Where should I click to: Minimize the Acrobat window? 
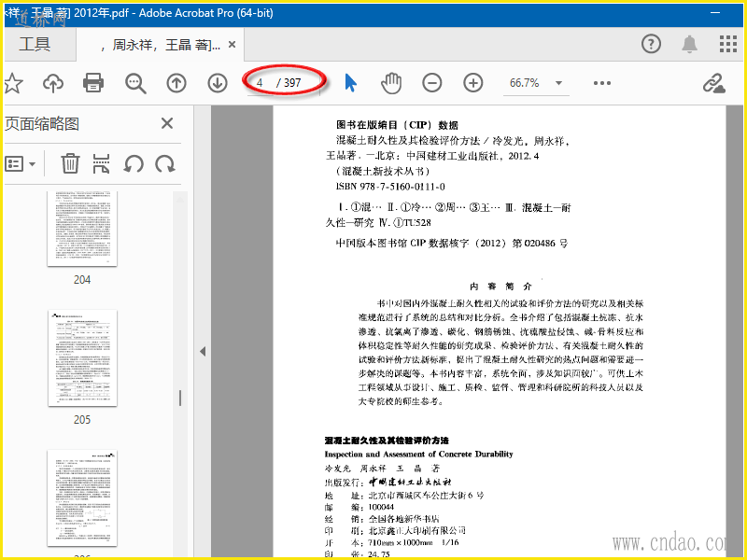tap(715, 13)
